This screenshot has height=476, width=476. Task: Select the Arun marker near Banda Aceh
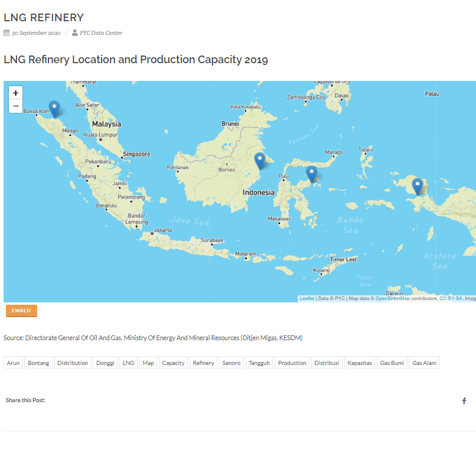[x=54, y=109]
